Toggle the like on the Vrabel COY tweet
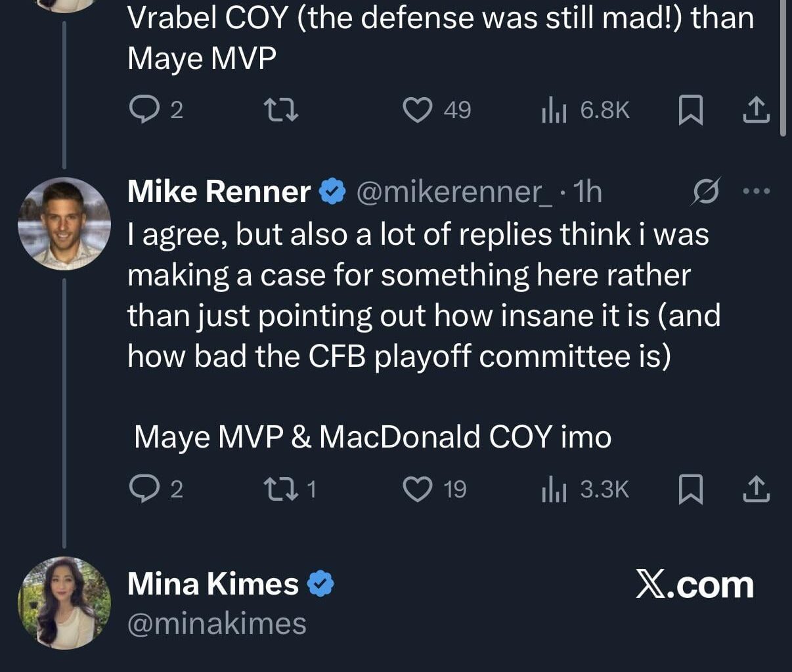The width and height of the screenshot is (792, 672). click(x=418, y=110)
